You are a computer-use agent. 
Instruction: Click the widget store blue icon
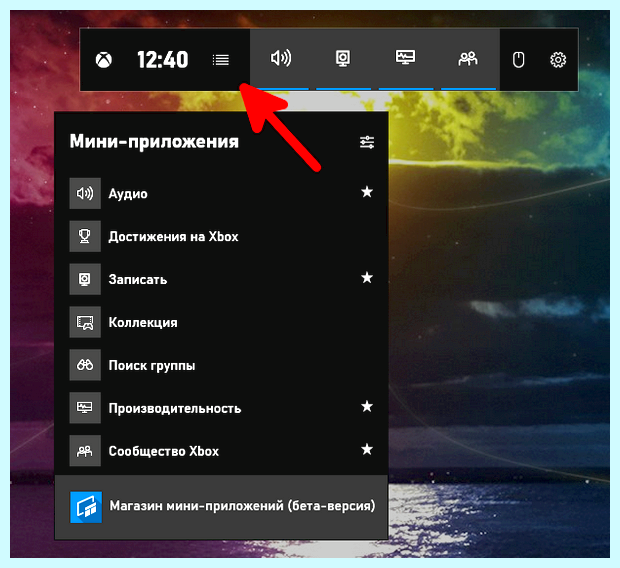tap(86, 507)
